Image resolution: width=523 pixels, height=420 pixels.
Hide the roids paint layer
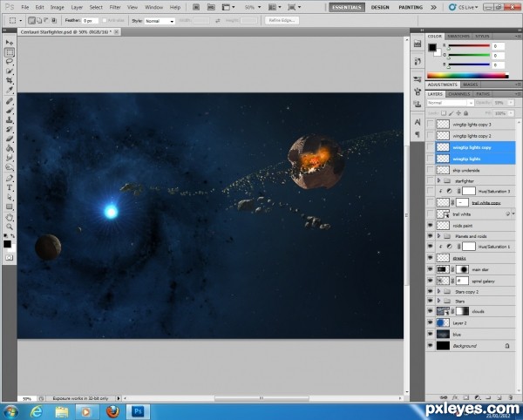[431, 226]
